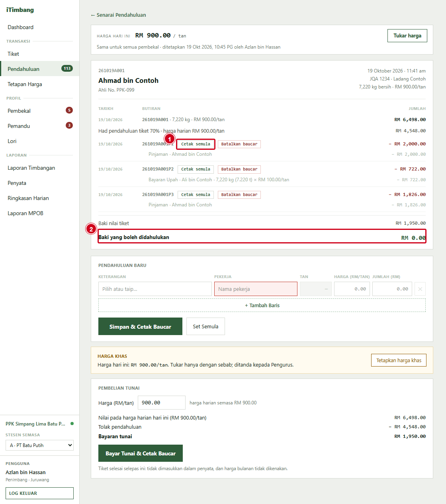This screenshot has width=446, height=504.
Task: Remove the new advance row with X
Action: pyautogui.click(x=420, y=289)
